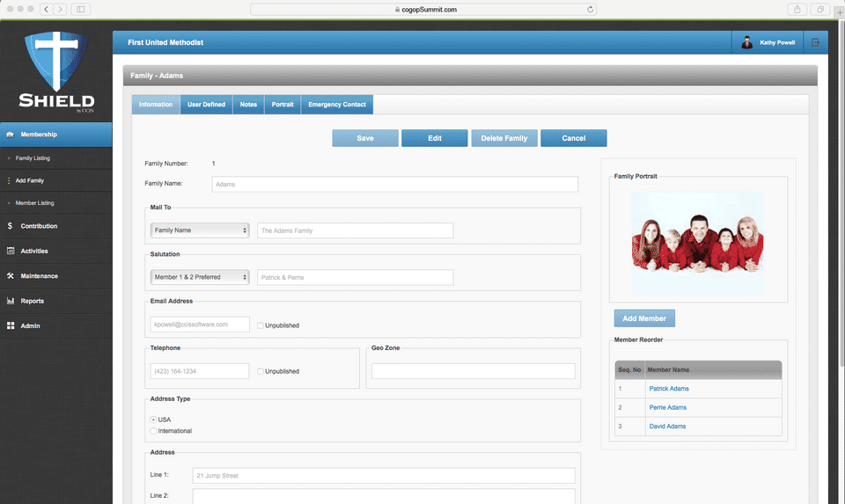Go forward with the browser forward arrow

[61, 9]
